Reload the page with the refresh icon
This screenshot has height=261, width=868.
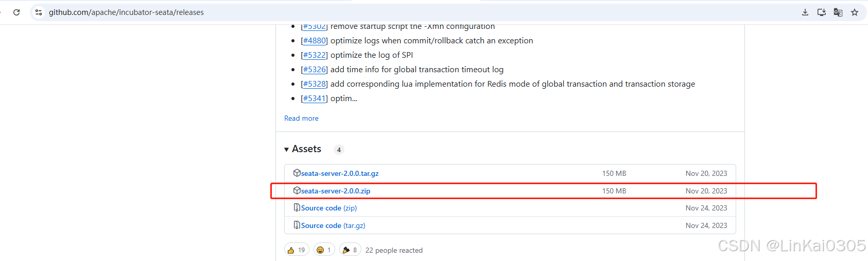click(16, 12)
